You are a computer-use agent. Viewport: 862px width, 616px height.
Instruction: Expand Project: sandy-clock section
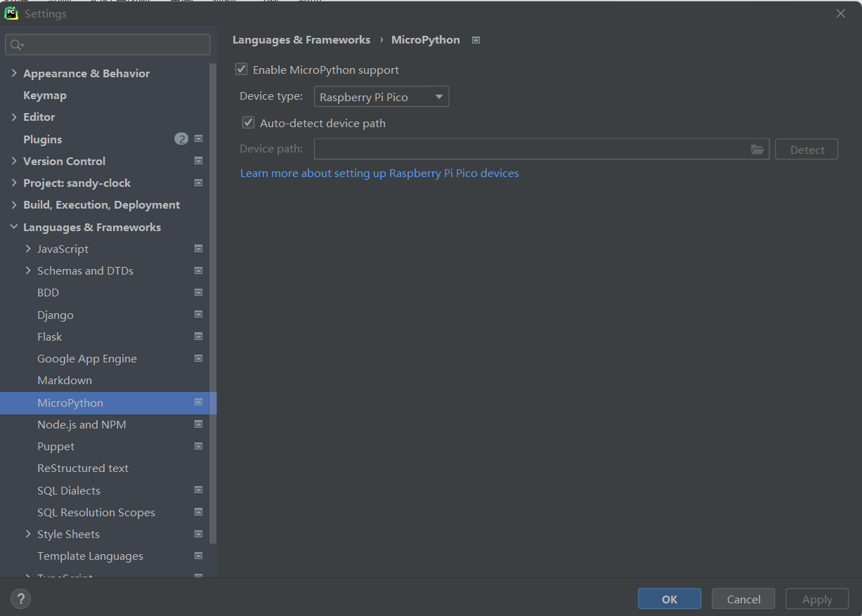click(x=14, y=183)
